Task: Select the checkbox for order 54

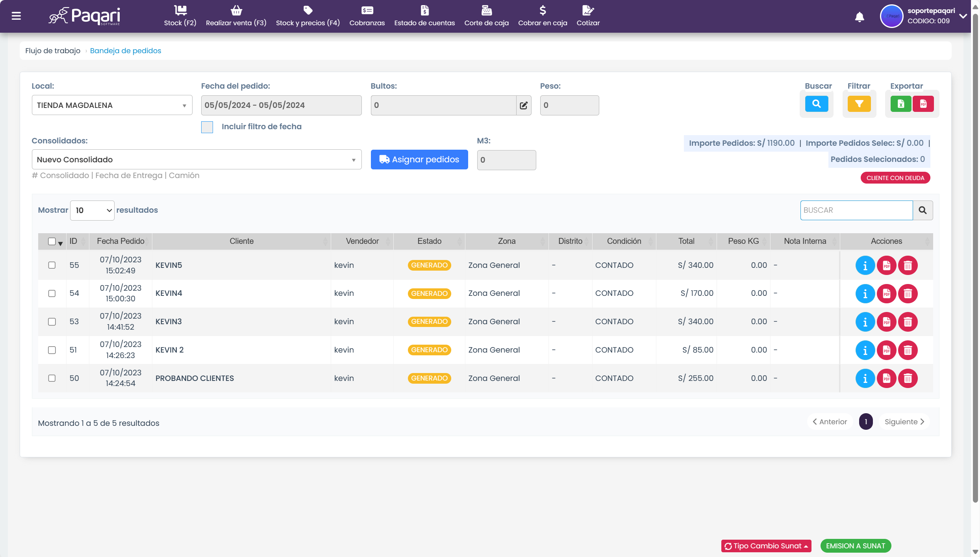Action: tap(52, 293)
